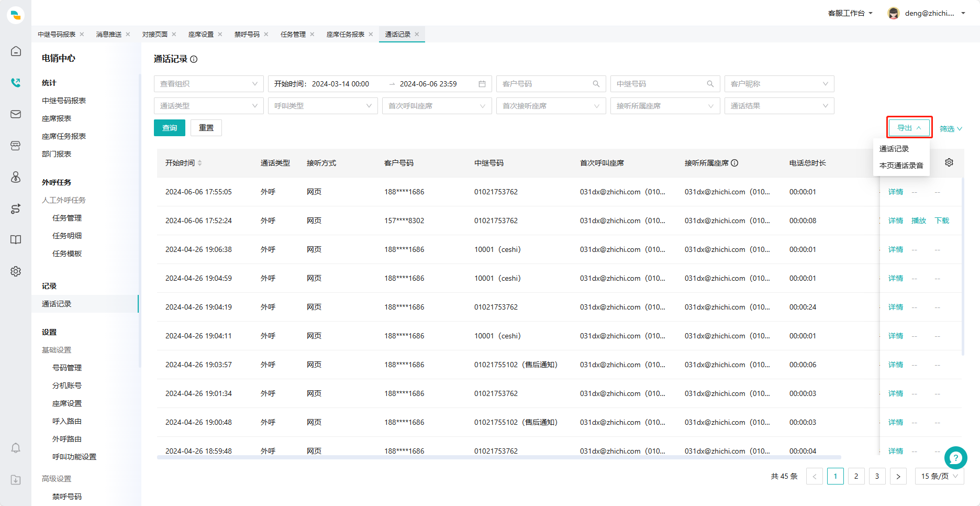980x506 pixels.
Task: Close the 中继号码报表 tab
Action: click(x=82, y=34)
